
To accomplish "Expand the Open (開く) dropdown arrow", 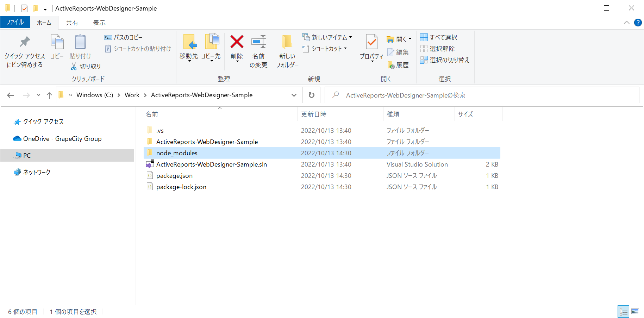I will pyautogui.click(x=410, y=39).
